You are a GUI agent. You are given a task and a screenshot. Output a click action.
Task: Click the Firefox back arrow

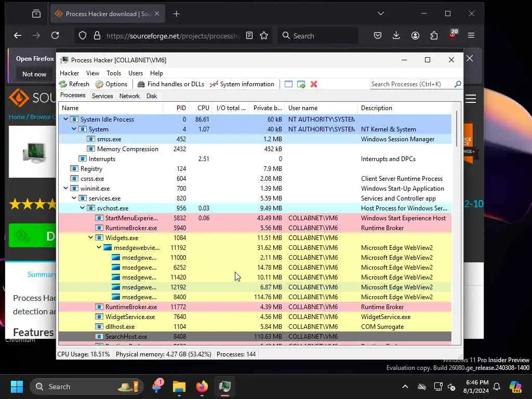click(x=18, y=35)
